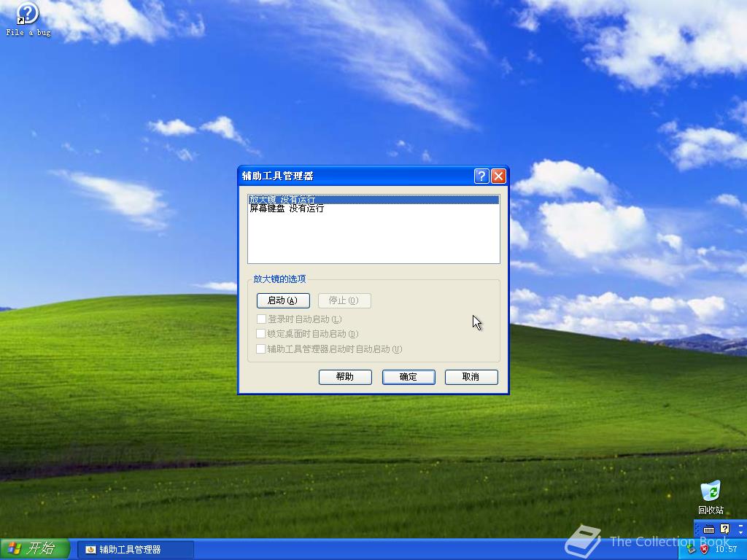747x560 pixels.
Task: Click the help question mark tray icon
Action: [724, 529]
